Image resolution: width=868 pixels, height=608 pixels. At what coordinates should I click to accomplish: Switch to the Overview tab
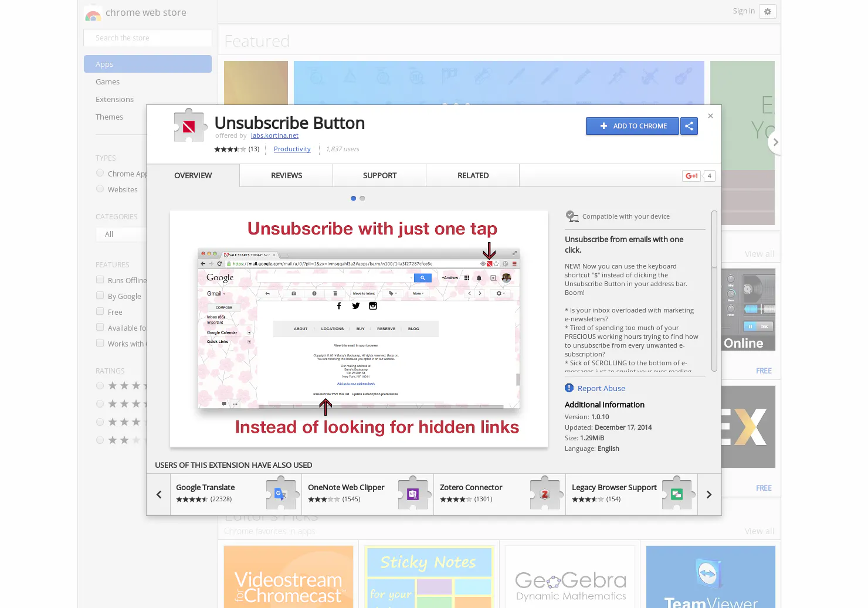click(193, 175)
